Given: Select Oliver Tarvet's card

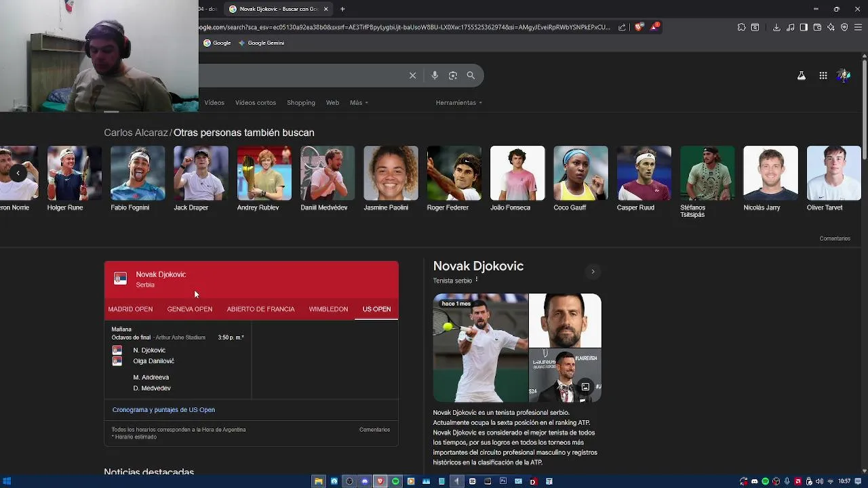Looking at the screenshot, I should point(834,179).
